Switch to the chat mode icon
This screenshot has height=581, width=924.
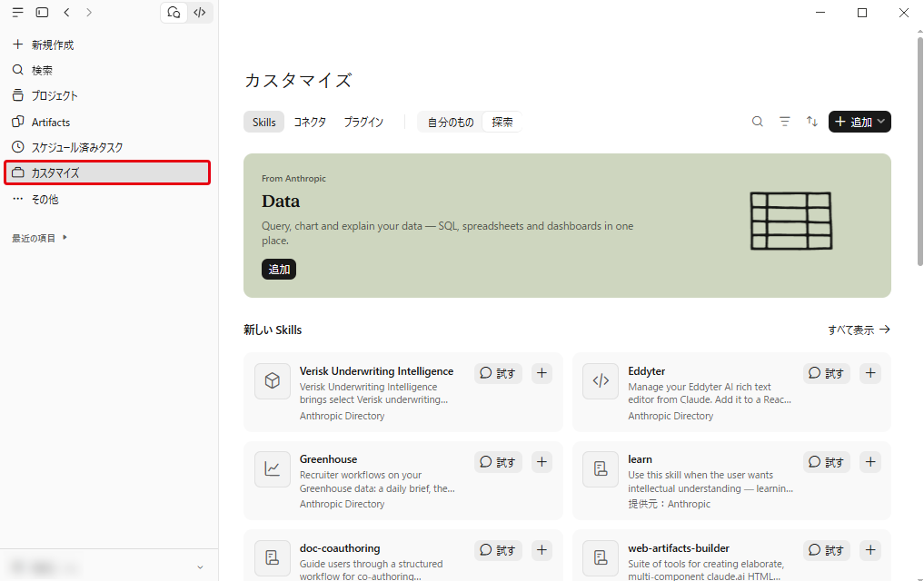(174, 13)
